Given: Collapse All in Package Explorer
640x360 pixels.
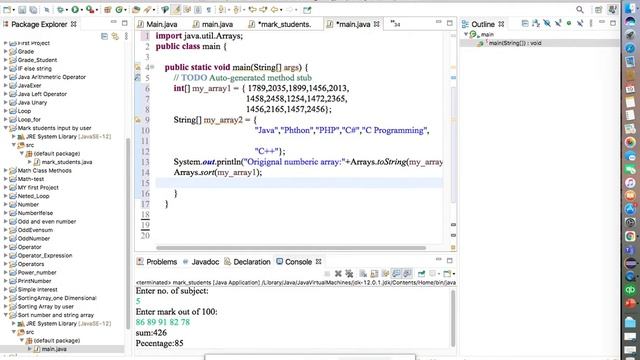Looking at the screenshot, I should click(x=104, y=36).
